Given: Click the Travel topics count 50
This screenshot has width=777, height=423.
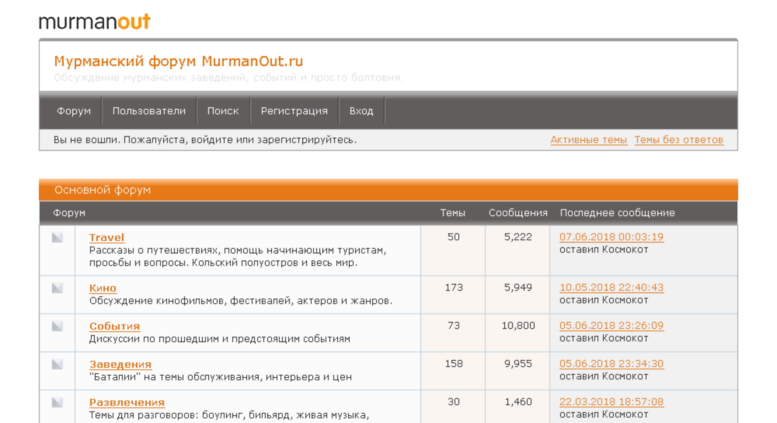Looking at the screenshot, I should [x=453, y=237].
